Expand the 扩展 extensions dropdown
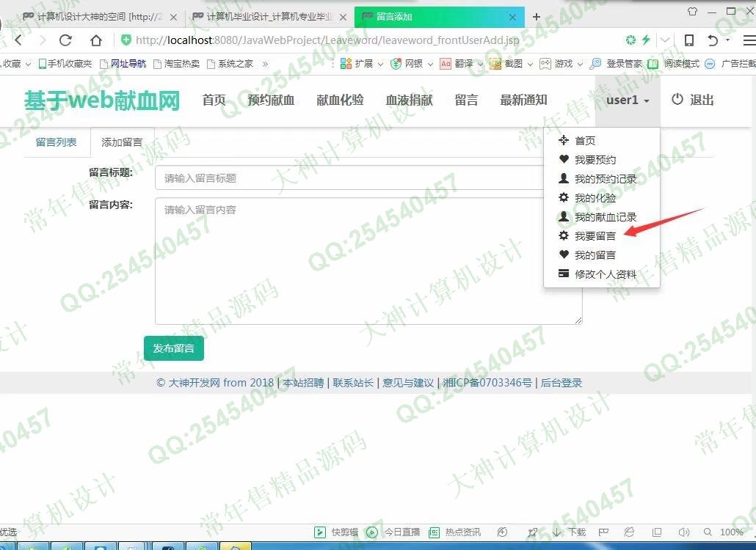This screenshot has height=550, width=756. pos(380,64)
